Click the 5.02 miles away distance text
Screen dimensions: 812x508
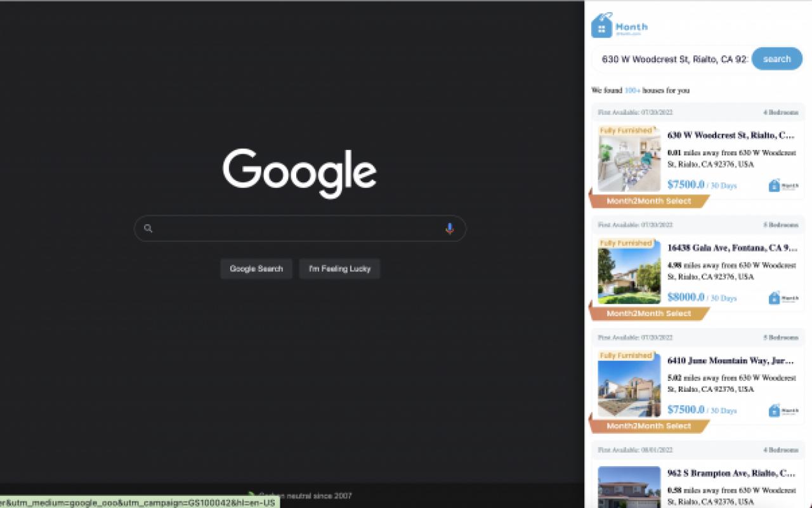click(731, 384)
